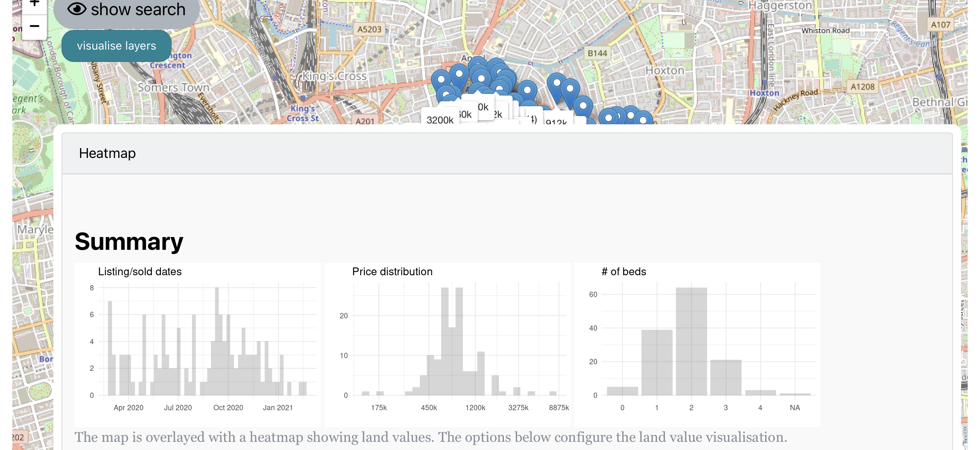The width and height of the screenshot is (980, 450).
Task: Click the eye icon in show search
Action: (77, 9)
